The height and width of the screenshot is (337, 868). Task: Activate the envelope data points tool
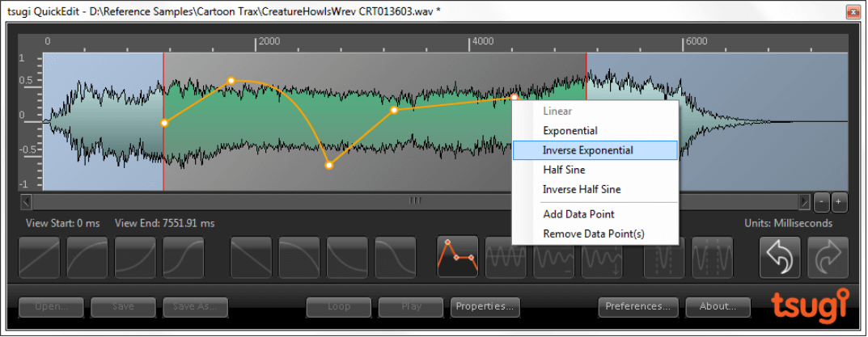(x=457, y=257)
